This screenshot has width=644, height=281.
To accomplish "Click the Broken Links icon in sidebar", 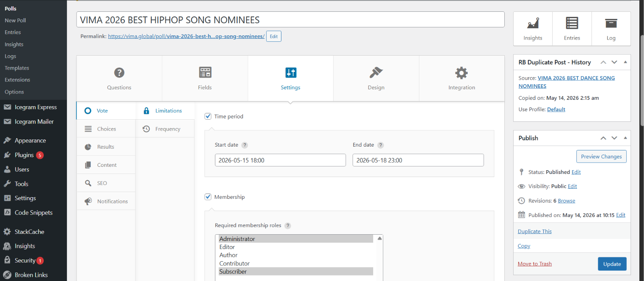I will pos(7,275).
